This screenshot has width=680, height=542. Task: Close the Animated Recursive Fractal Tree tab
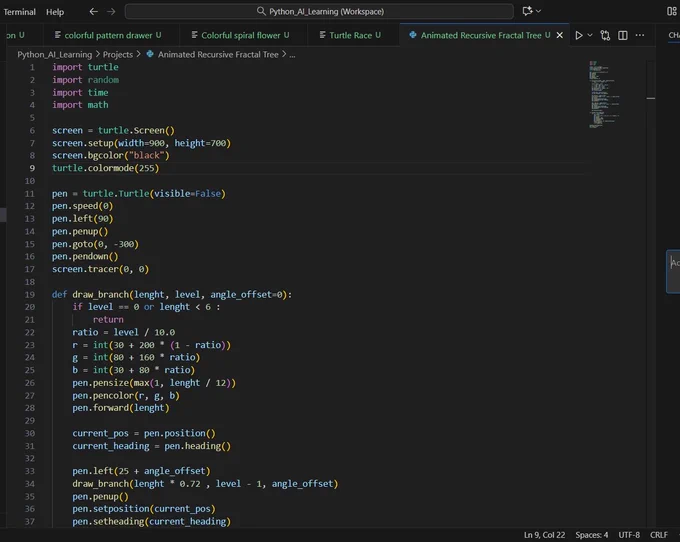point(559,36)
